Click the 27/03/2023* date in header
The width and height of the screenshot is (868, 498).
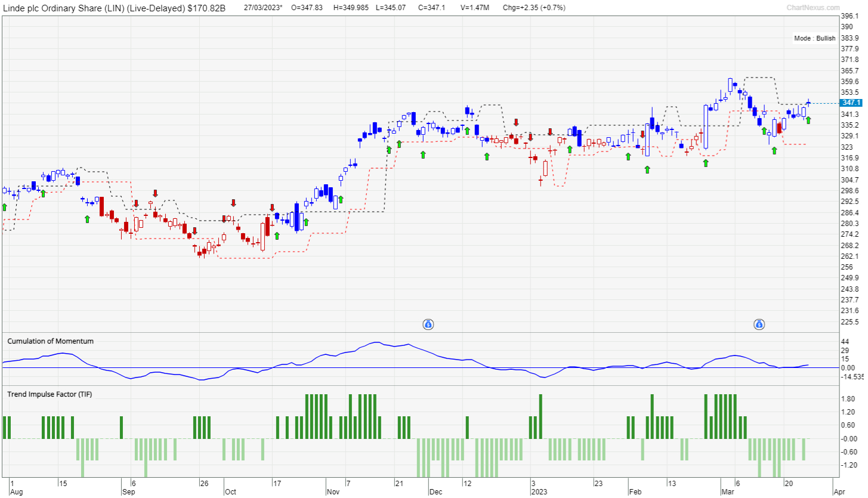click(263, 8)
